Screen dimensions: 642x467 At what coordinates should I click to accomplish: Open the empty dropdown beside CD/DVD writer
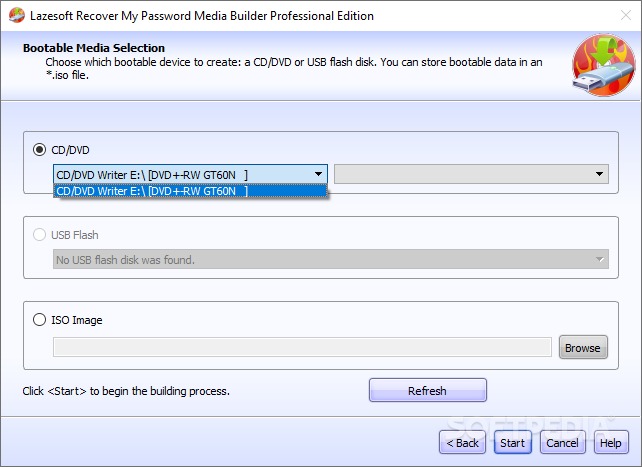[471, 174]
